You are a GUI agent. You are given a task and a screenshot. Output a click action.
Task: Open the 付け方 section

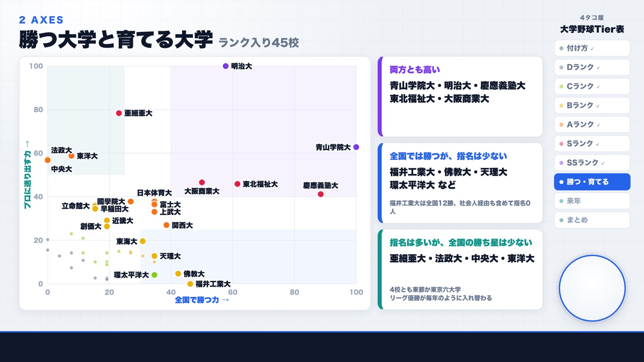(592, 48)
